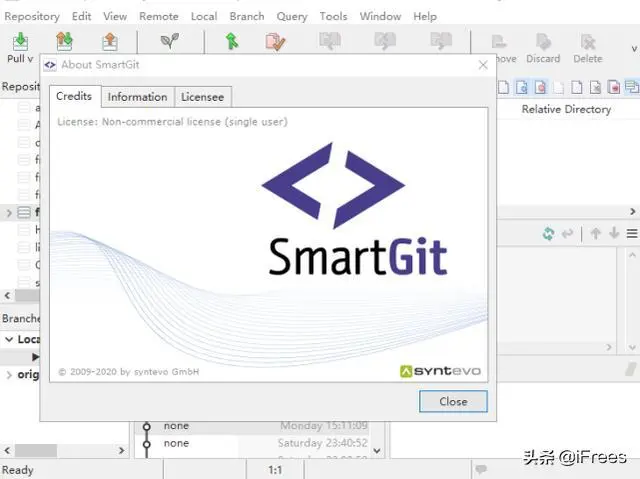The image size is (640, 479).
Task: Click the Pull toolbar icon
Action: click(x=20, y=41)
